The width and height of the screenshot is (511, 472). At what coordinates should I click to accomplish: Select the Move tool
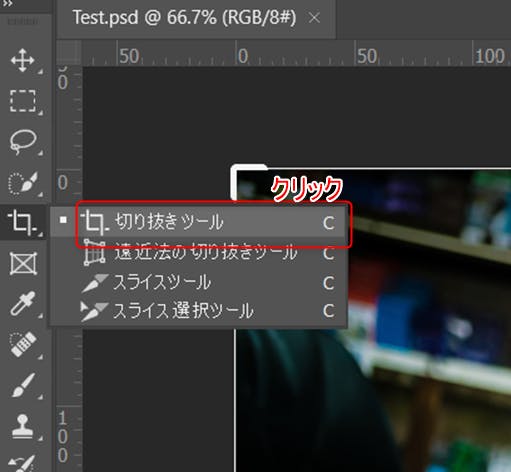pyautogui.click(x=22, y=60)
